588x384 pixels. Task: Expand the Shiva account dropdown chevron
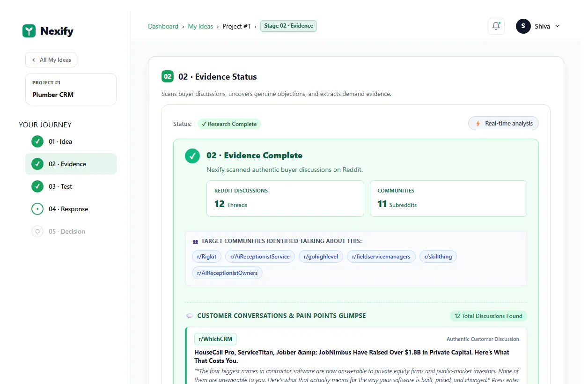557,26
